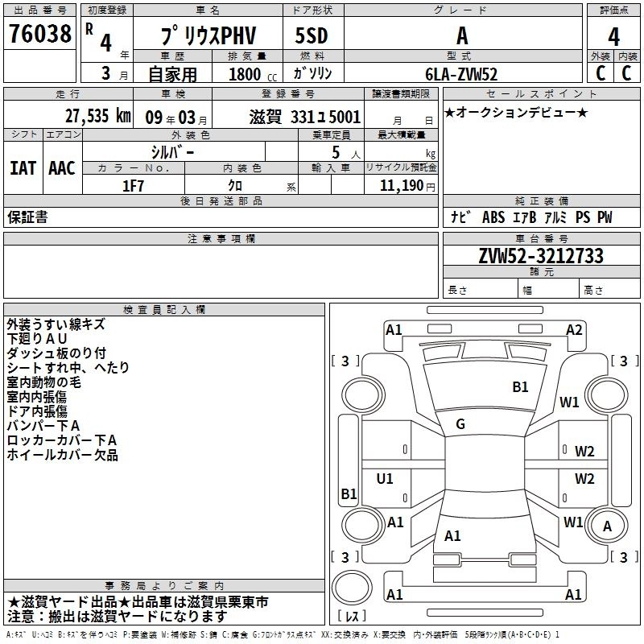Viewport: 644px width, 644px height.
Task: Click the air conditioner value AAC
Action: (62, 168)
